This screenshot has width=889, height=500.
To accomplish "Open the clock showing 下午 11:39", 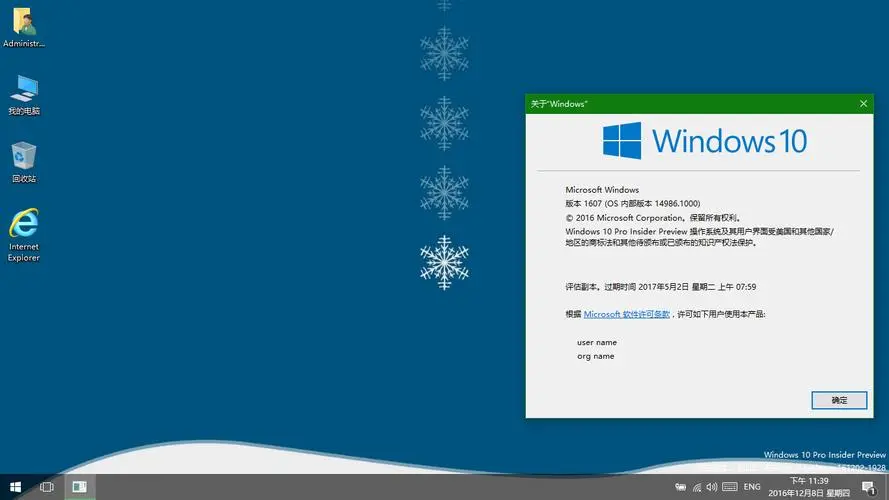I will pyautogui.click(x=809, y=487).
